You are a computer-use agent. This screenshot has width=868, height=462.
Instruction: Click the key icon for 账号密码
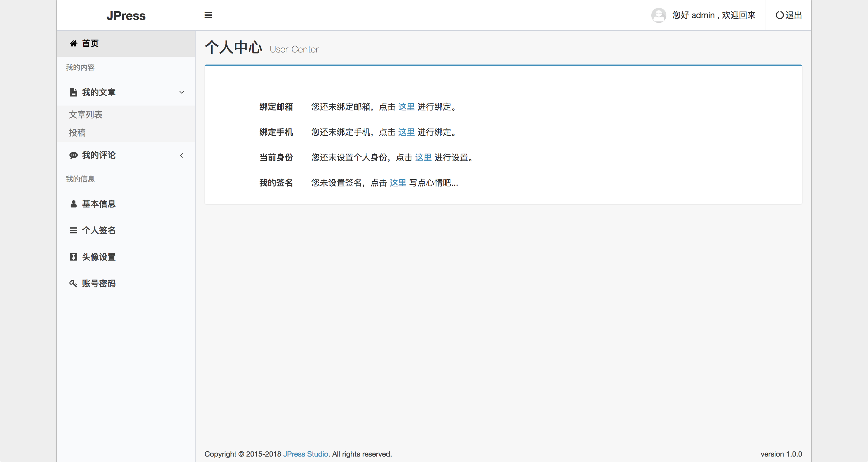coord(73,283)
